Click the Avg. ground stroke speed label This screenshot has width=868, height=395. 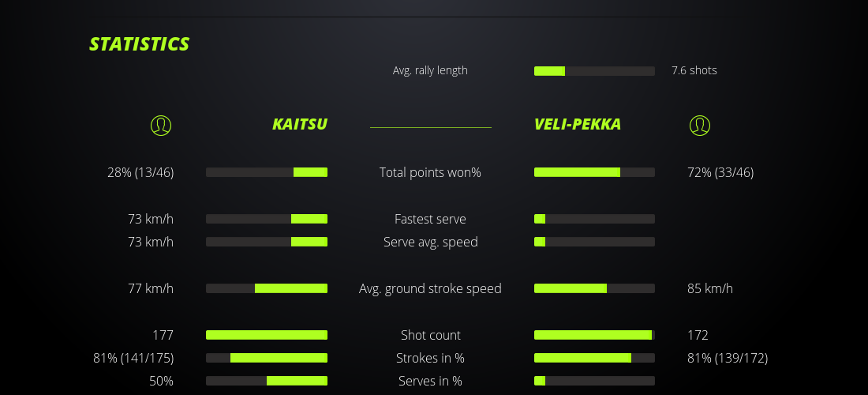point(430,288)
